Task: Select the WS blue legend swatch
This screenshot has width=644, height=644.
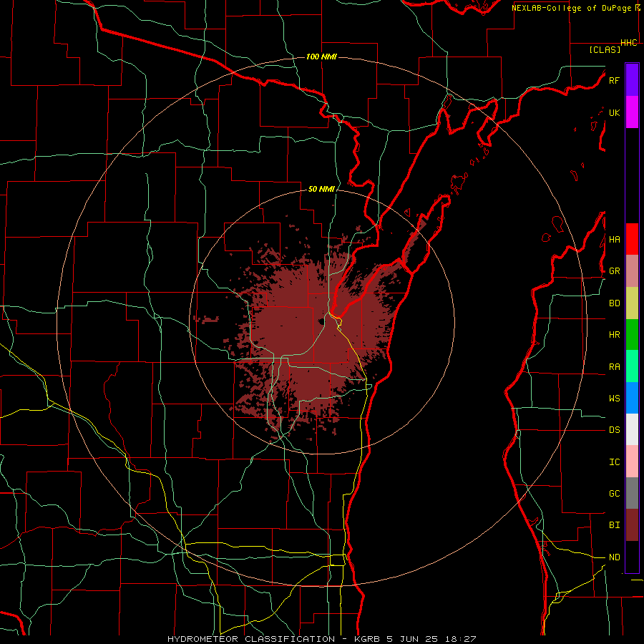Action: 632,398
